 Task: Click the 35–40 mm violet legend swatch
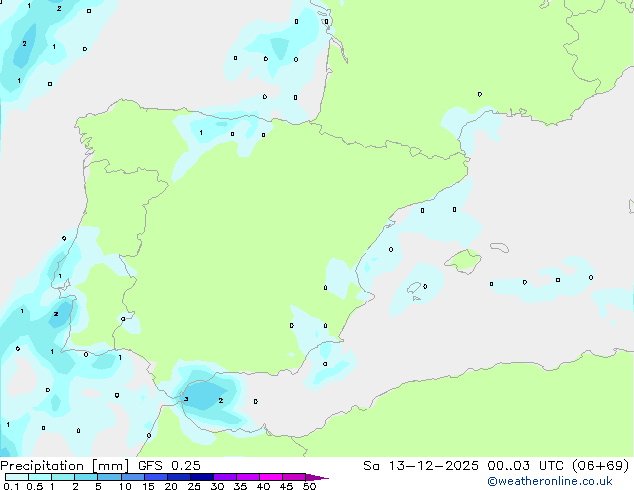coord(248,477)
